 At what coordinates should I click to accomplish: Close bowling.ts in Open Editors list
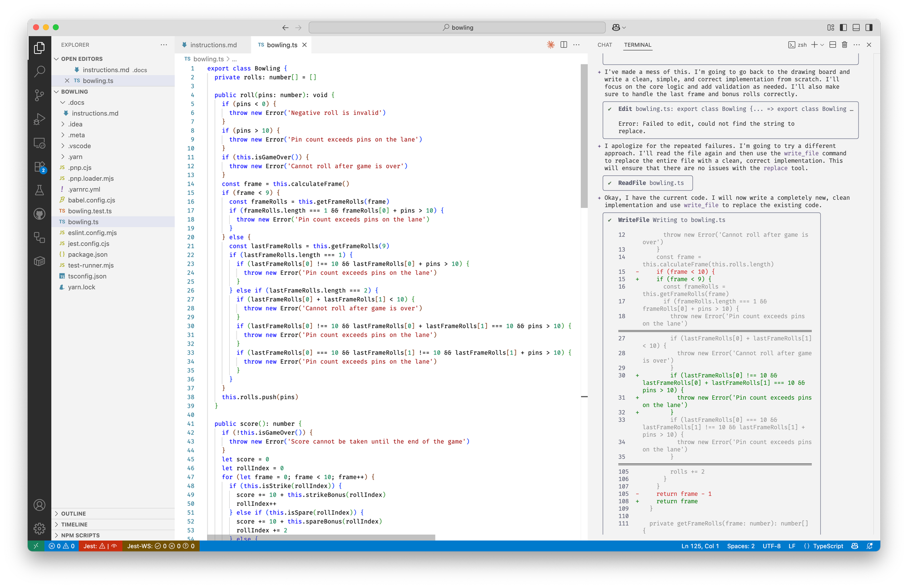click(x=67, y=81)
